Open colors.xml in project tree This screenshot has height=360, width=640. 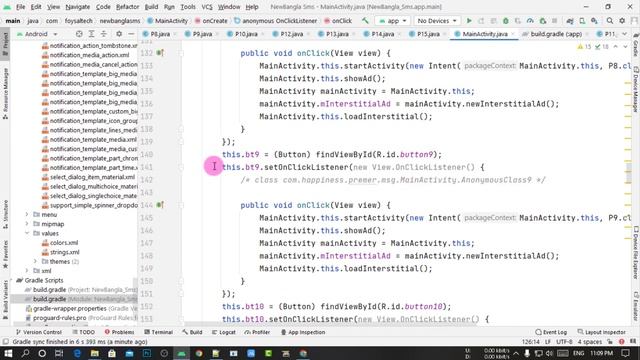(60, 242)
